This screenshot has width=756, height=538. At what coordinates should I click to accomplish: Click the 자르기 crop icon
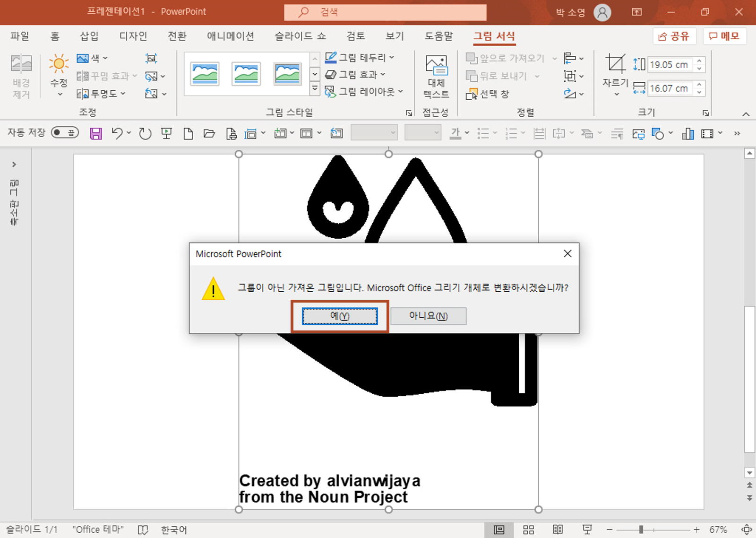[616, 64]
